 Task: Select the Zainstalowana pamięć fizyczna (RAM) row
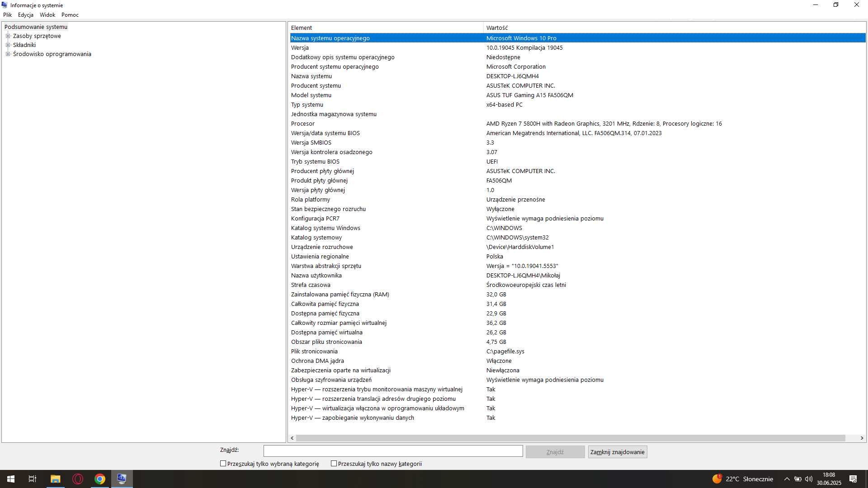coord(577,295)
